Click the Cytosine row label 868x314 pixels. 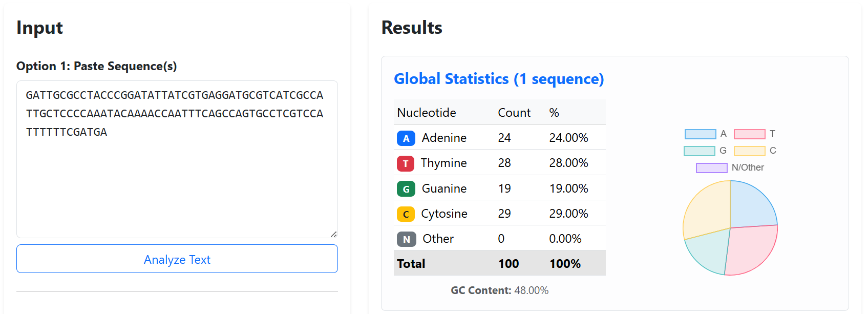[x=444, y=214]
